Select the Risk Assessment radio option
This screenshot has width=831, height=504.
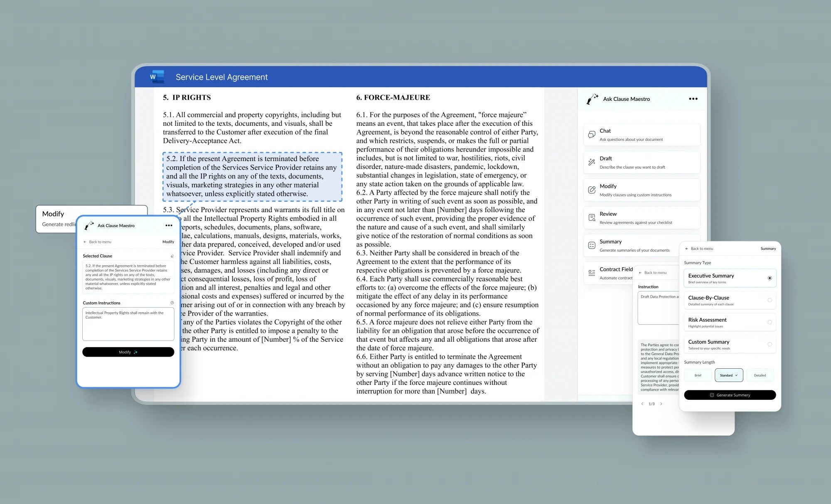pyautogui.click(x=770, y=322)
